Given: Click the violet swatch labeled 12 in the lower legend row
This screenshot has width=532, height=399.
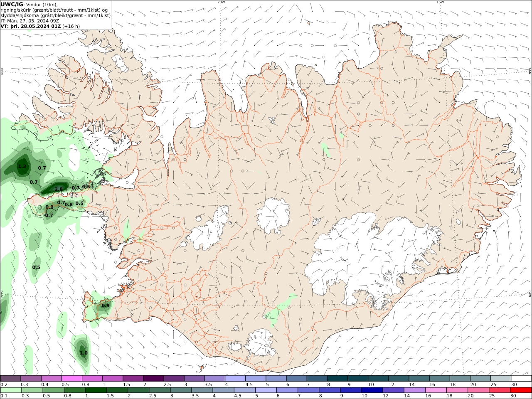Looking at the screenshot, I should (x=393, y=390).
